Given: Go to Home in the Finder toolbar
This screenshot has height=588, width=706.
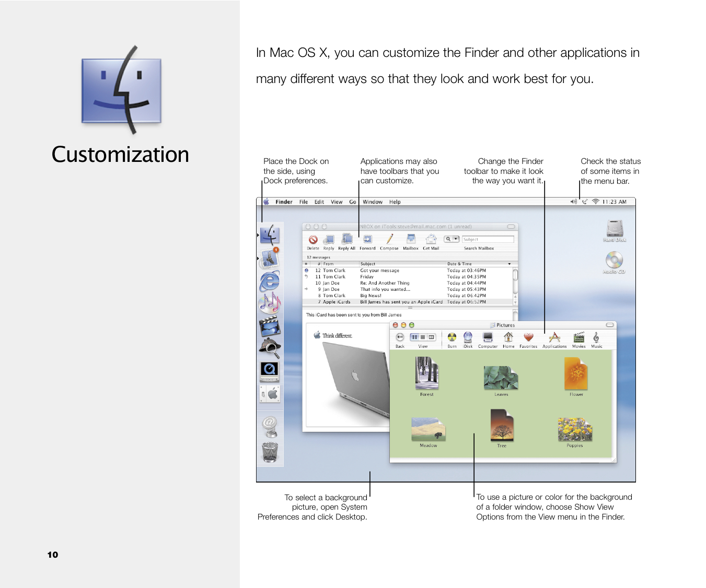Looking at the screenshot, I should tap(508, 340).
